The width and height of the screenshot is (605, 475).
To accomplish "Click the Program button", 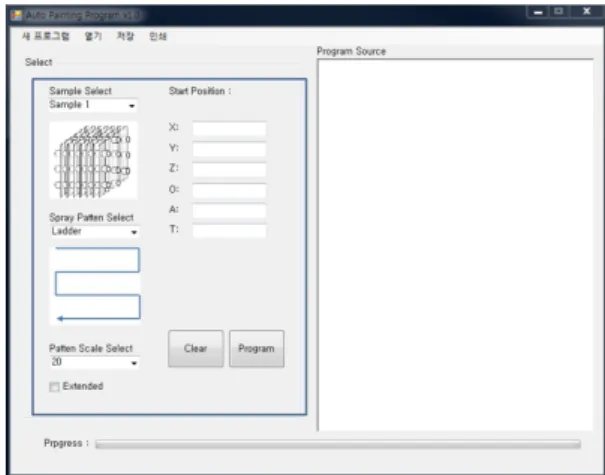I will (x=257, y=348).
